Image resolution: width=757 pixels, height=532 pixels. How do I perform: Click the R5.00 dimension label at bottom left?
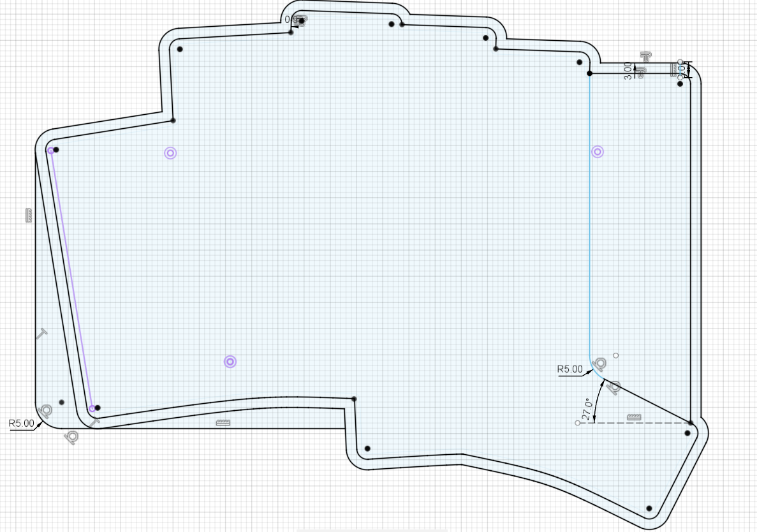(21, 422)
